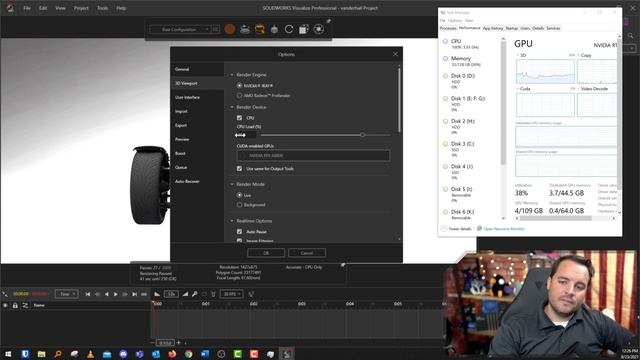Click Cancel in Options dialog

307,253
